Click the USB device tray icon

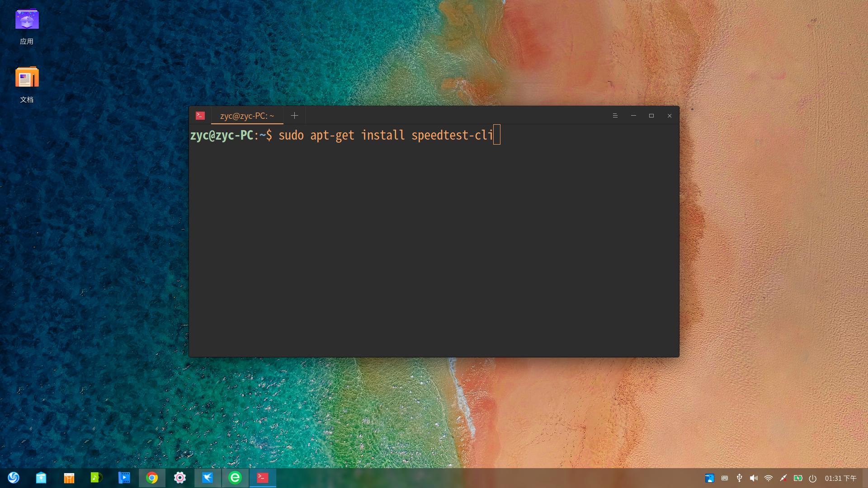[739, 478]
